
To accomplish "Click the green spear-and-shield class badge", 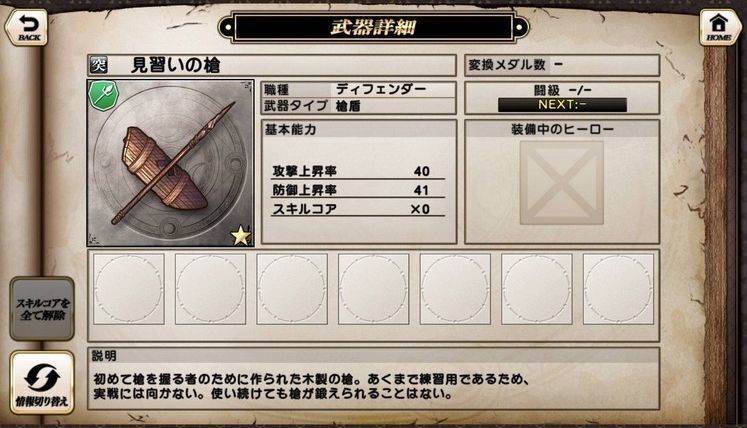I will [x=103, y=95].
